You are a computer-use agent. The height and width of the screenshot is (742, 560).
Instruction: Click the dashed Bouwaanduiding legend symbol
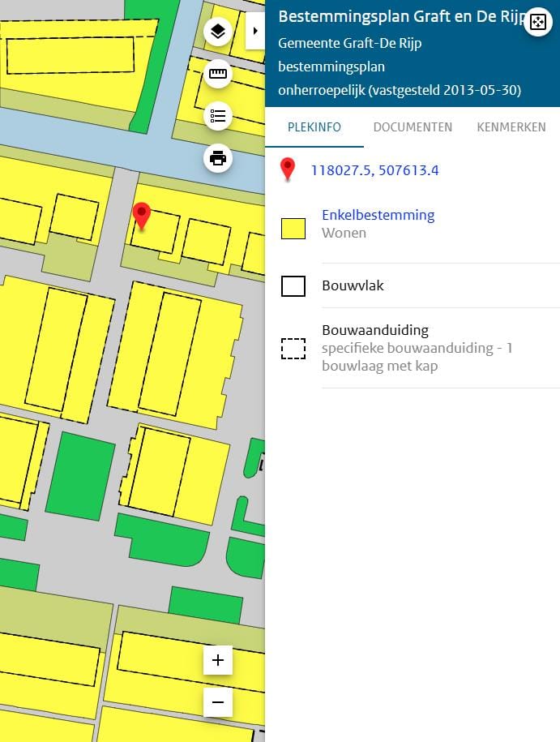point(293,349)
